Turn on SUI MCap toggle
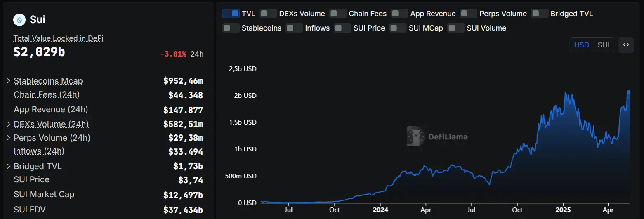 398,28
